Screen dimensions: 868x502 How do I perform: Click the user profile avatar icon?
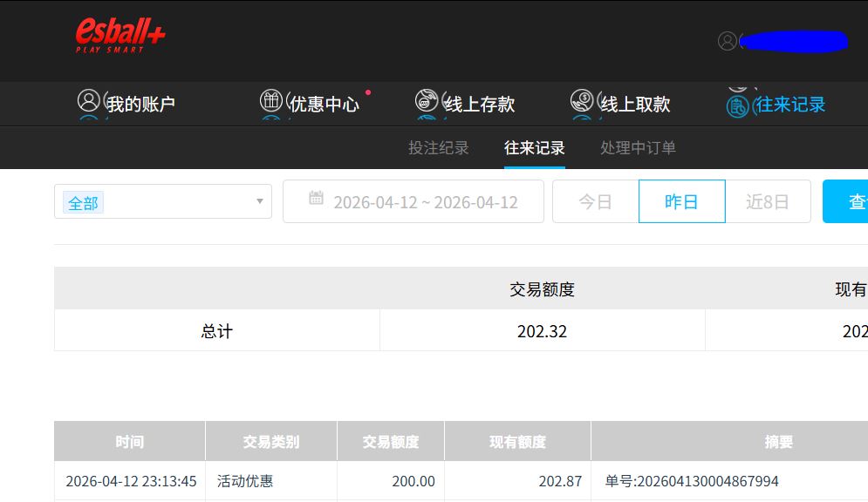pyautogui.click(x=727, y=41)
